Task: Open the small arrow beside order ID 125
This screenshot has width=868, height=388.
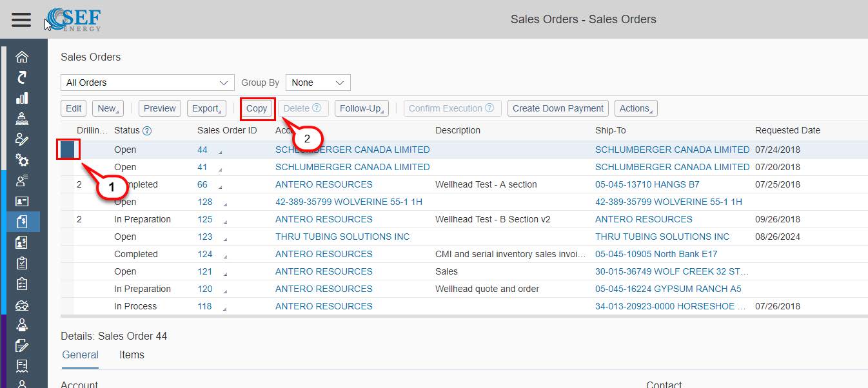Action: click(224, 222)
